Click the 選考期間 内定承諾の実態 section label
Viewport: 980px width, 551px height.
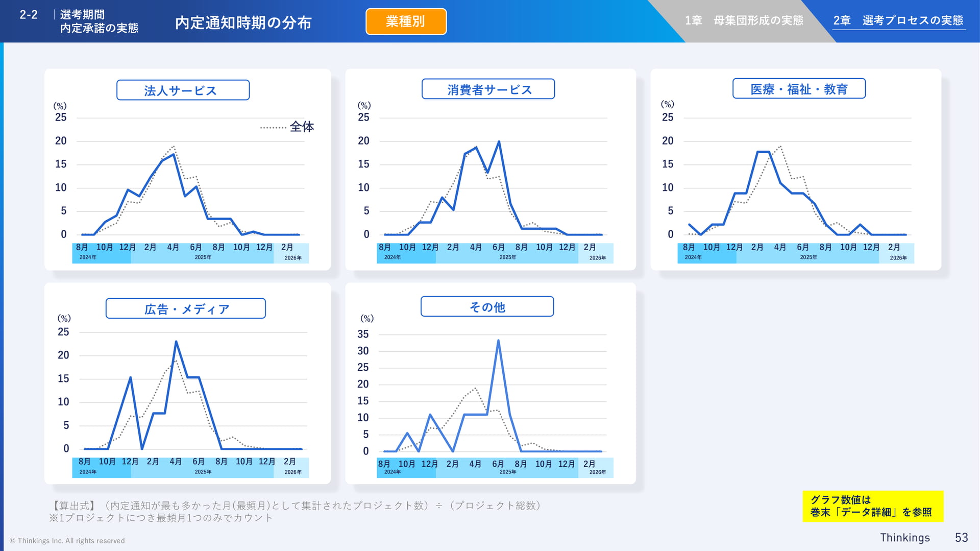[99, 21]
